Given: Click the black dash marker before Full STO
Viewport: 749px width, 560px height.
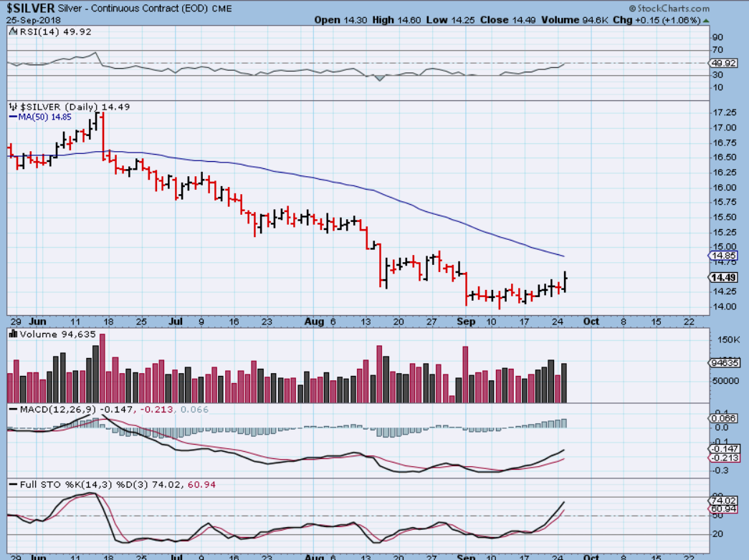Looking at the screenshot, I should (13, 485).
